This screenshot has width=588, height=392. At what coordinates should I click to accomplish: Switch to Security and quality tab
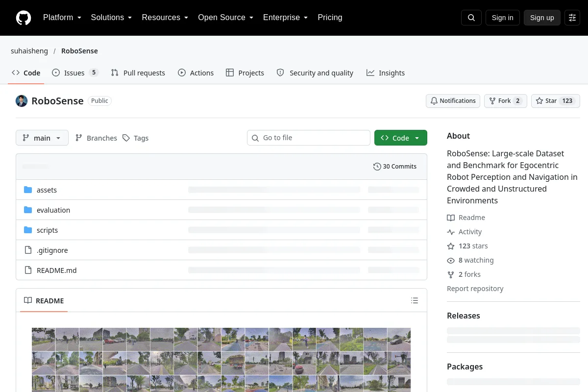tap(315, 73)
